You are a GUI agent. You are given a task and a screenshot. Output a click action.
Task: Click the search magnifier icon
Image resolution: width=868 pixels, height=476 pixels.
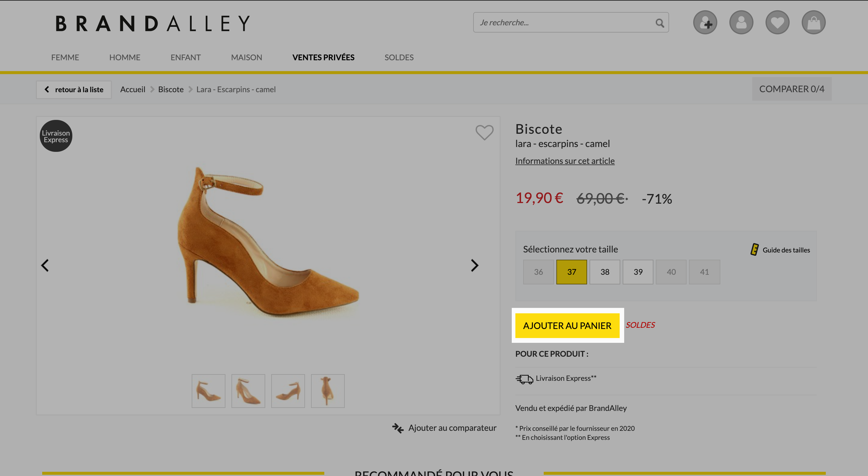click(659, 23)
